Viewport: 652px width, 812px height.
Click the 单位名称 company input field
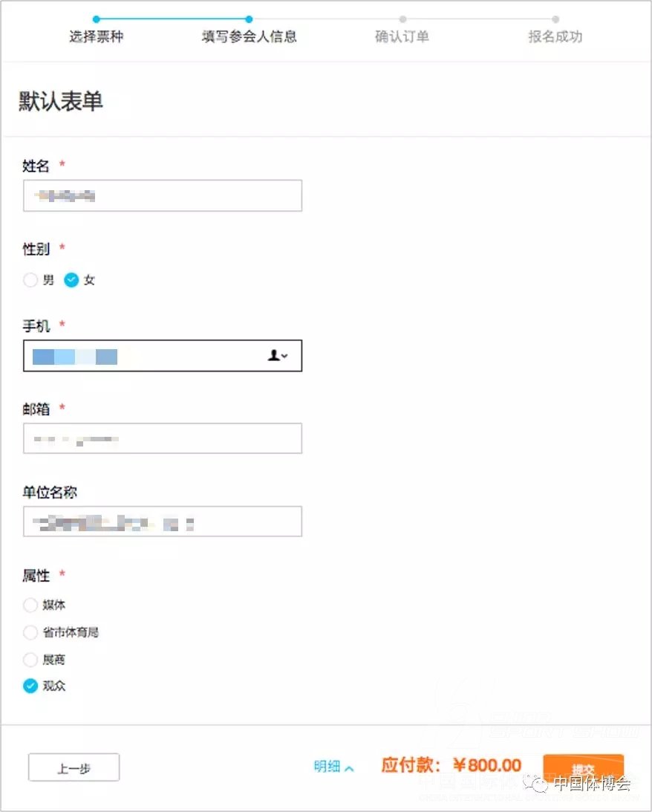(x=163, y=522)
